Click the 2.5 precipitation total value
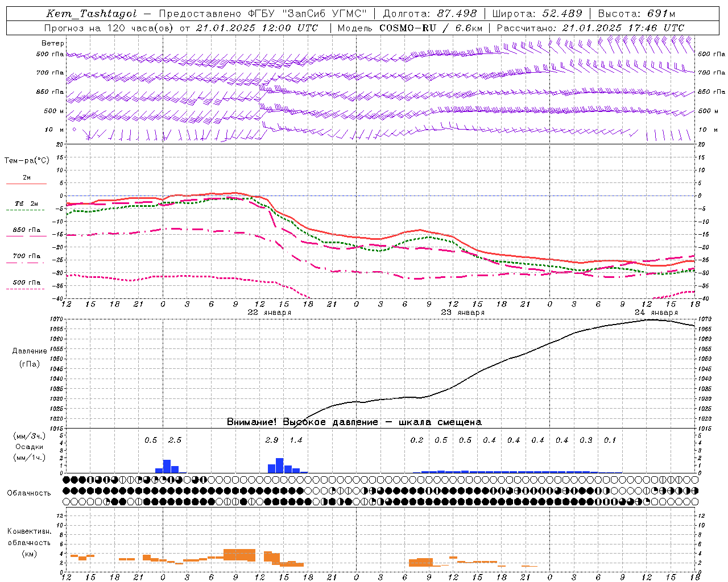This screenshot has width=728, height=582. [x=175, y=440]
